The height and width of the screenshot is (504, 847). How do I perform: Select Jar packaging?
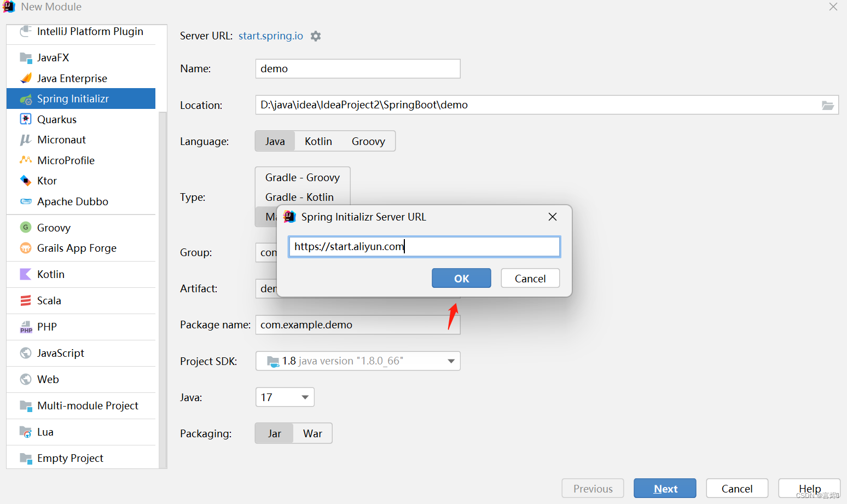(x=275, y=433)
